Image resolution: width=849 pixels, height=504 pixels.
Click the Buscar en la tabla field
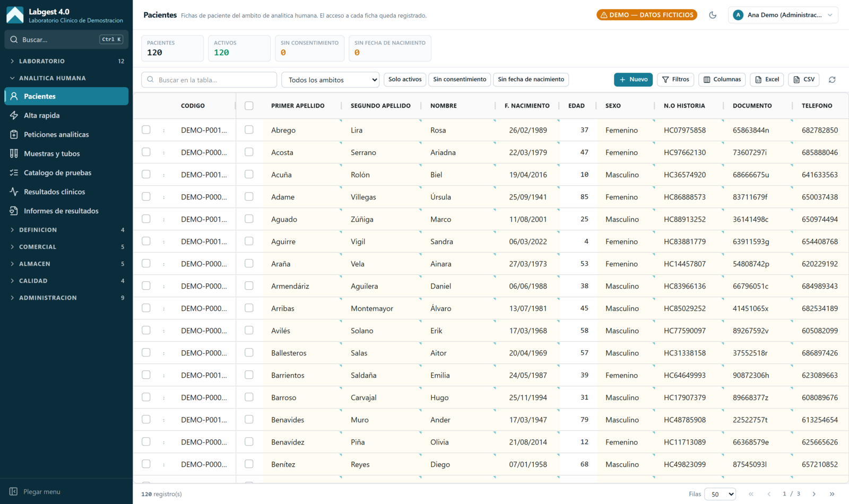(209, 80)
